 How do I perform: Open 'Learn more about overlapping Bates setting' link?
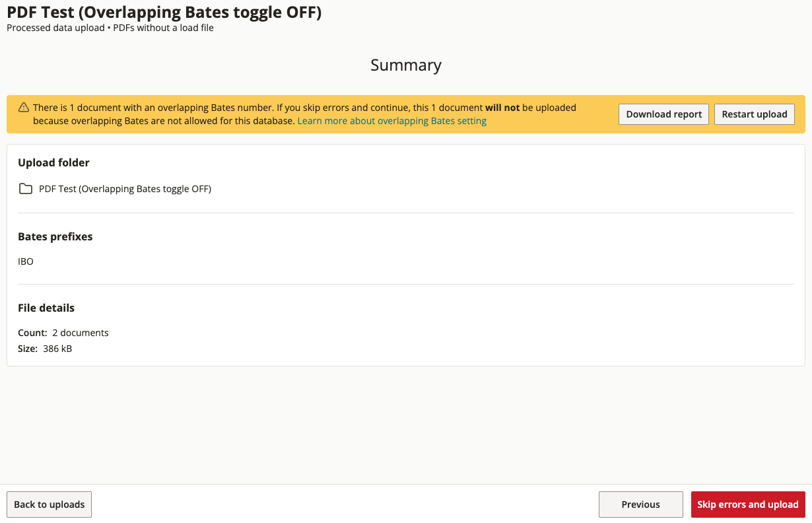392,121
